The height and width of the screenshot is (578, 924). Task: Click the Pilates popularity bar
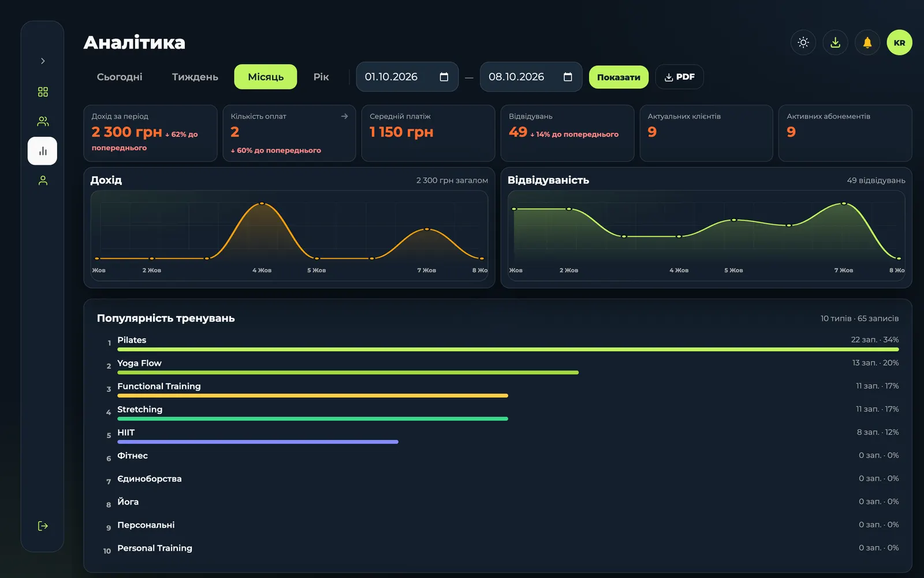(508, 349)
